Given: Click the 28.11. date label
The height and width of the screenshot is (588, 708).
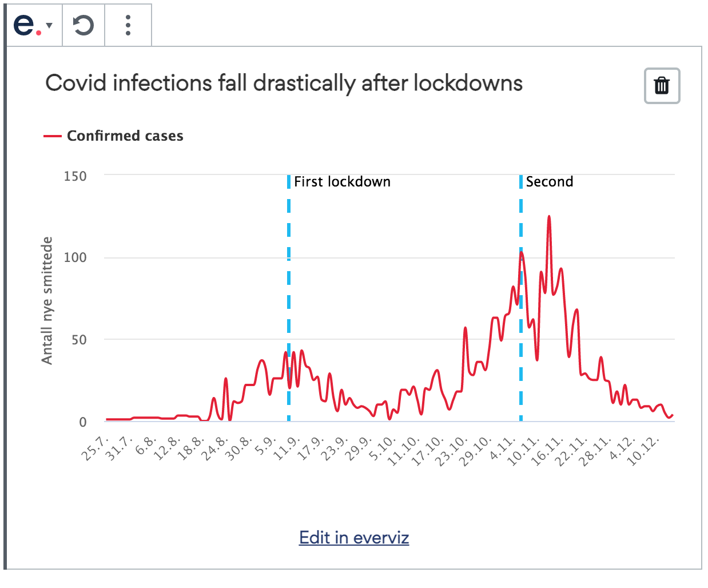Looking at the screenshot, I should click(x=596, y=452).
